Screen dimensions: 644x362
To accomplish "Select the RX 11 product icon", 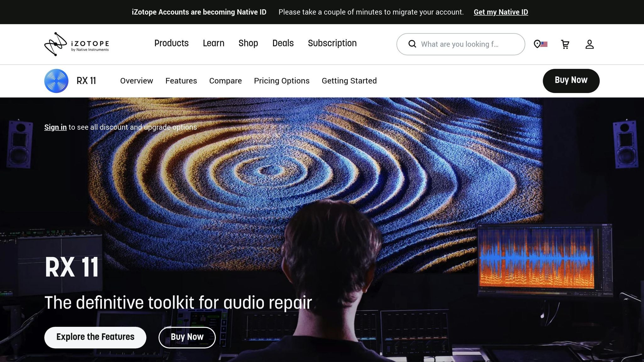I will [56, 81].
